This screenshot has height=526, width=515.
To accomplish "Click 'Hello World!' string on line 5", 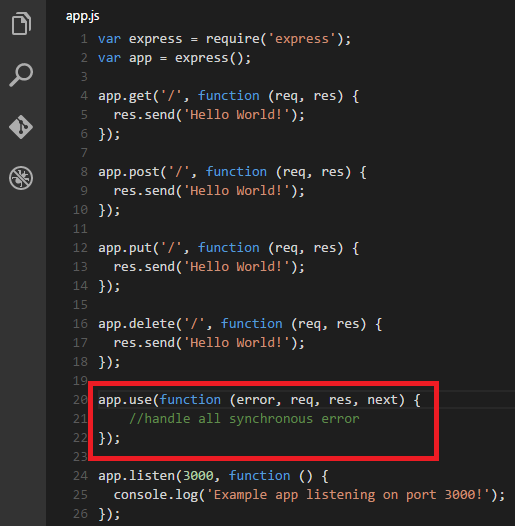I will point(237,115).
